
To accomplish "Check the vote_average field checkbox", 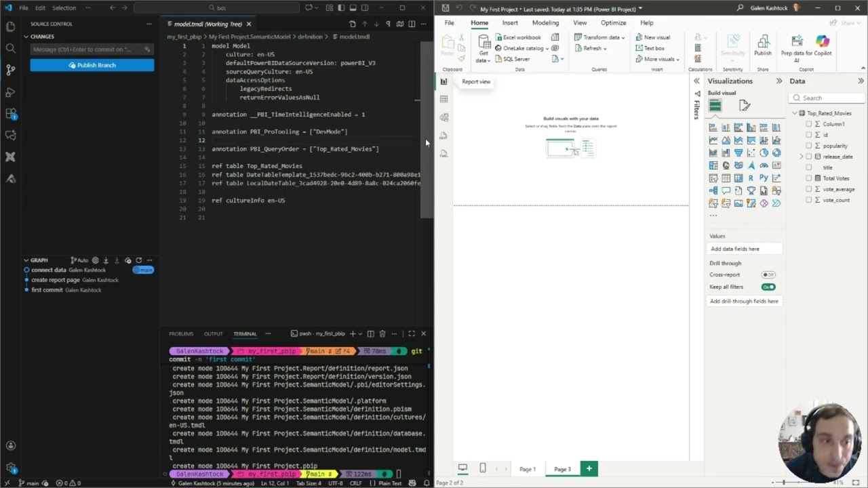I will pos(809,189).
